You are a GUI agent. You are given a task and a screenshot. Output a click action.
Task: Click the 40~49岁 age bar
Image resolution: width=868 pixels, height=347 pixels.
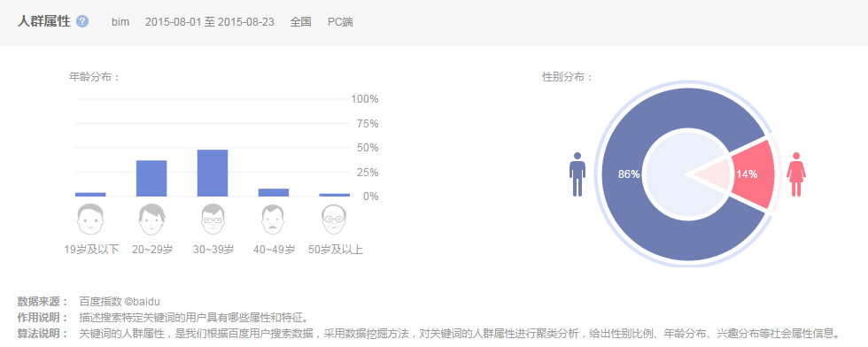(x=274, y=193)
